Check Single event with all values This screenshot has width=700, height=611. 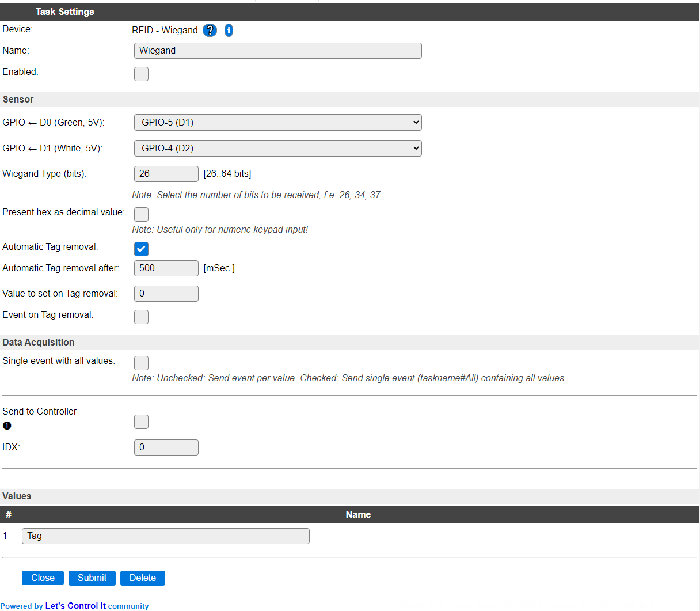141,363
